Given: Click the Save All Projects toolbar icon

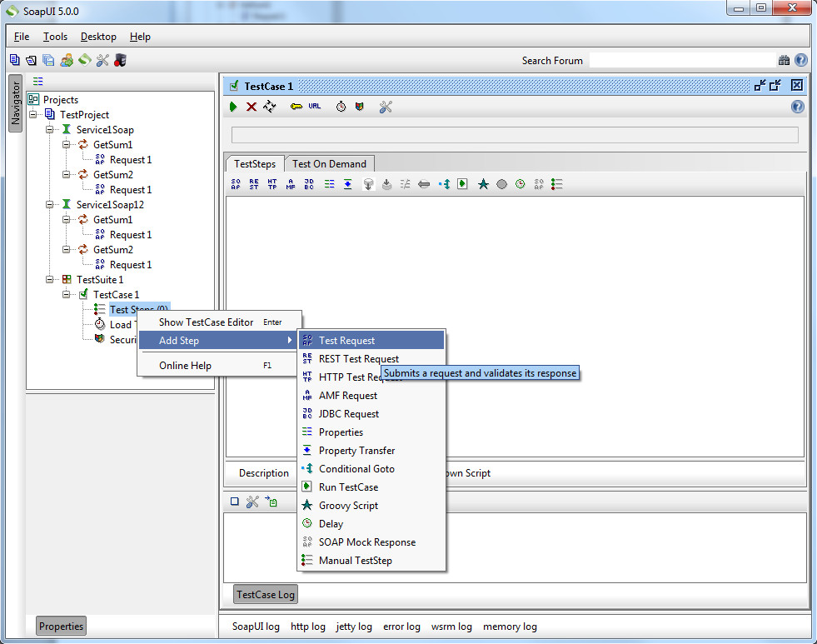Looking at the screenshot, I should 48,61.
